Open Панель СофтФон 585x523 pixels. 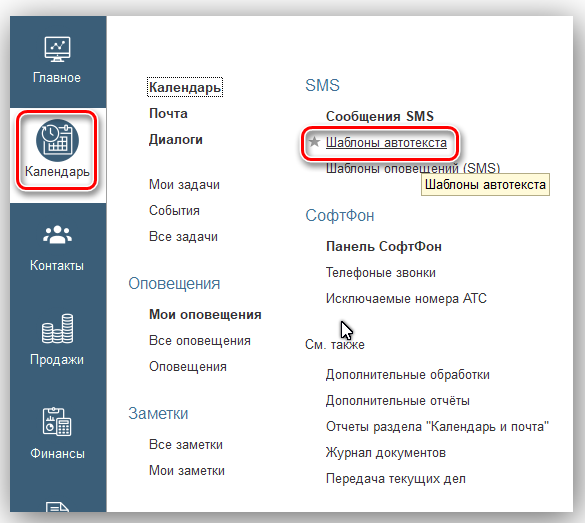point(384,247)
